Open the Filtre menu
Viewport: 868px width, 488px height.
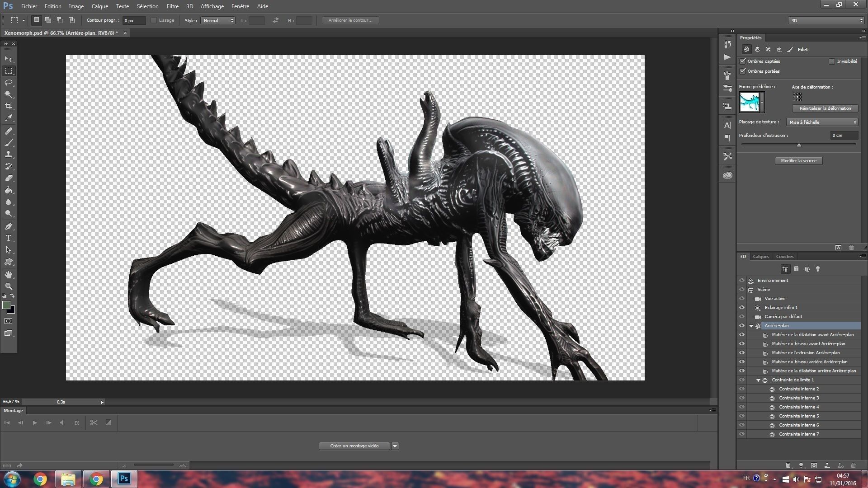pyautogui.click(x=172, y=6)
